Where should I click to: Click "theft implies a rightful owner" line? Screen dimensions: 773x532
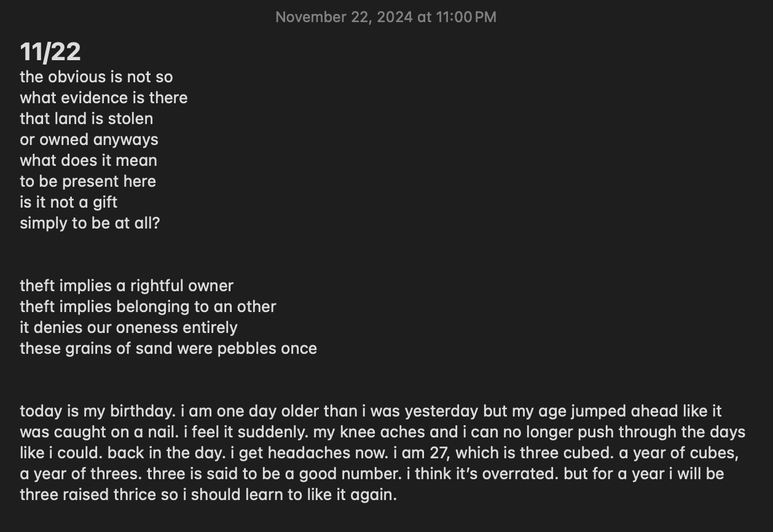126,286
